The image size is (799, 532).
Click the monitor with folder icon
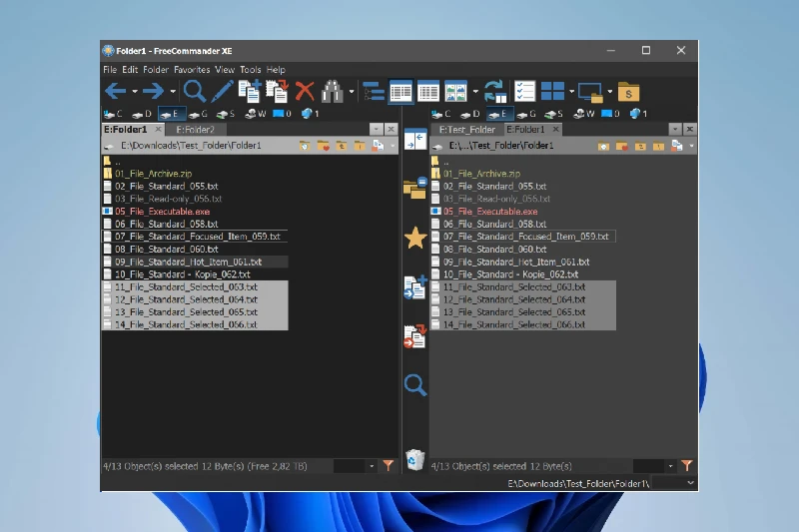pyautogui.click(x=591, y=92)
